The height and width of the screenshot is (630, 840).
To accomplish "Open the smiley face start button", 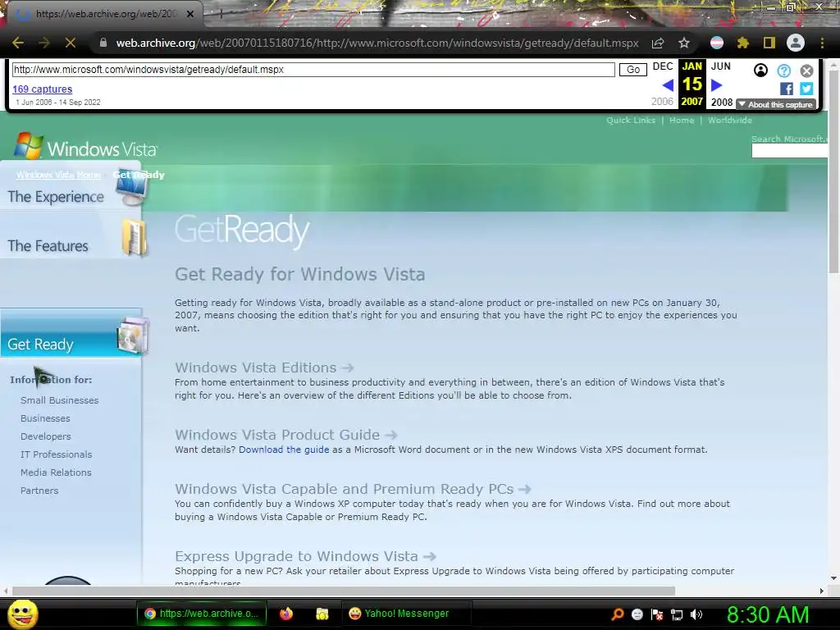I will [23, 614].
